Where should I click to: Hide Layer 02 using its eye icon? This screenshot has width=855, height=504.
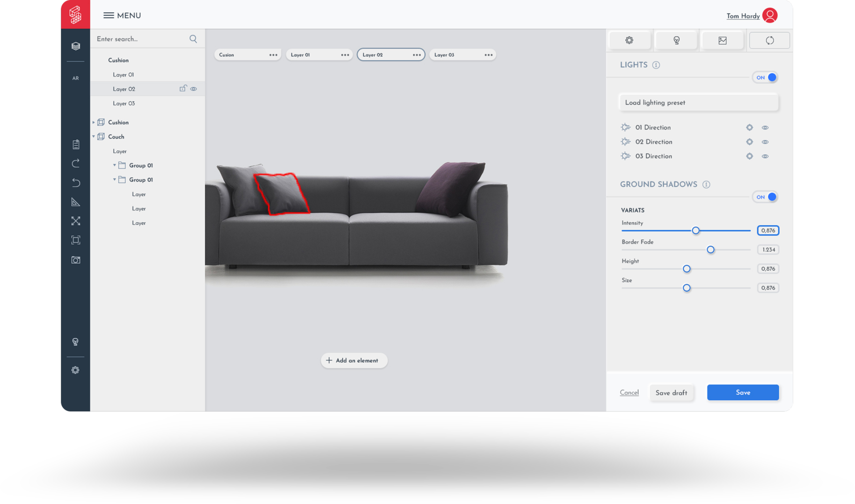coord(194,89)
